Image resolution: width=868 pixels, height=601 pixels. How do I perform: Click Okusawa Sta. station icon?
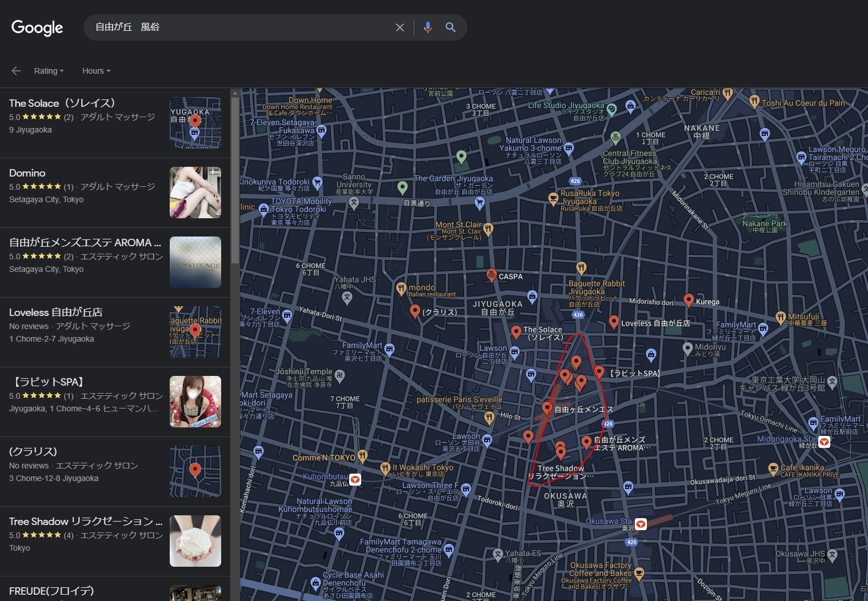point(641,524)
